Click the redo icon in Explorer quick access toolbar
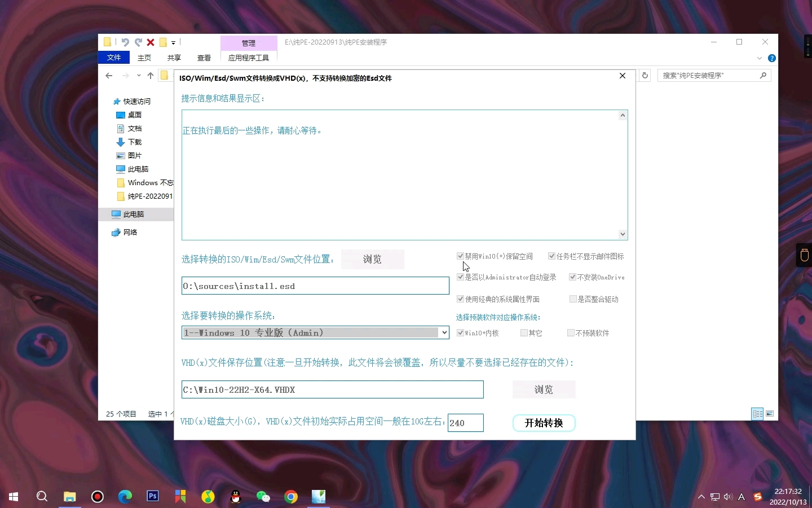This screenshot has height=508, width=812. click(x=138, y=42)
